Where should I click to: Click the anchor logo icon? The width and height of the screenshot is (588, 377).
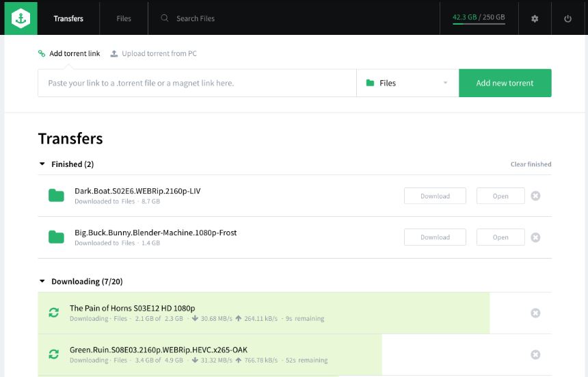pos(21,18)
